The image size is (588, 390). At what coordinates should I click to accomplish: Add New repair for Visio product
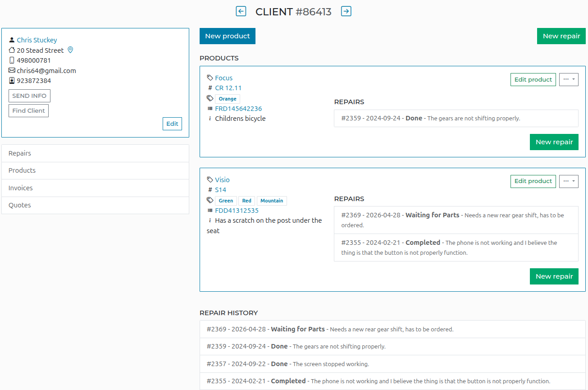(x=554, y=276)
